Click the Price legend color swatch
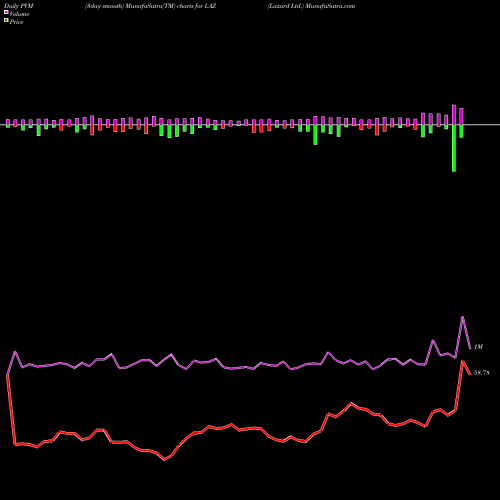 6,21
